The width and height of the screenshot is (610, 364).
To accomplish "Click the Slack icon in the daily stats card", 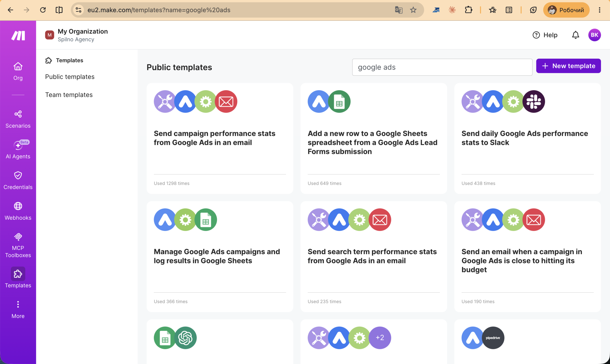I will [534, 101].
